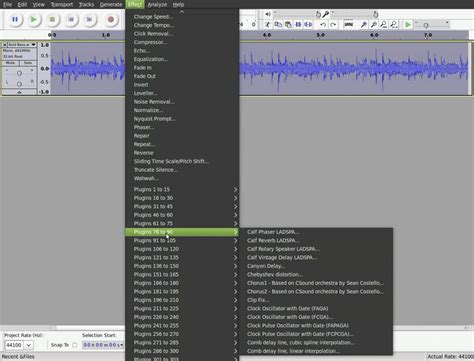The image size is (474, 361).
Task: Toggle the Snap To checkbox
Action: click(x=75, y=345)
